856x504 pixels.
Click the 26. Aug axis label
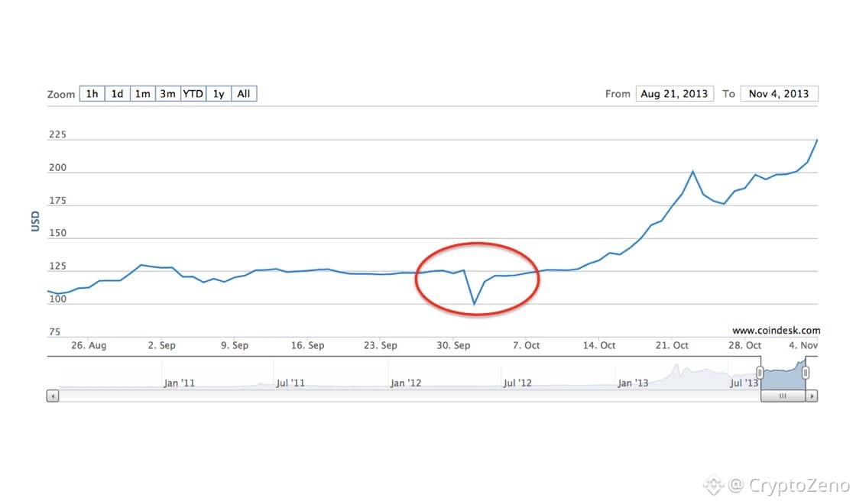(89, 345)
